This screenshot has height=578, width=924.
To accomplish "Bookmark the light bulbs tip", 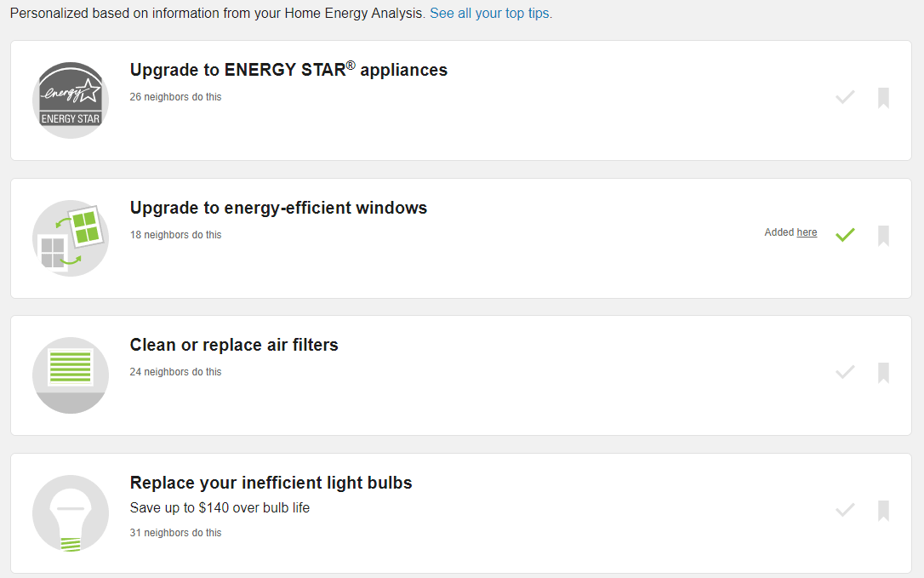I will pyautogui.click(x=883, y=510).
